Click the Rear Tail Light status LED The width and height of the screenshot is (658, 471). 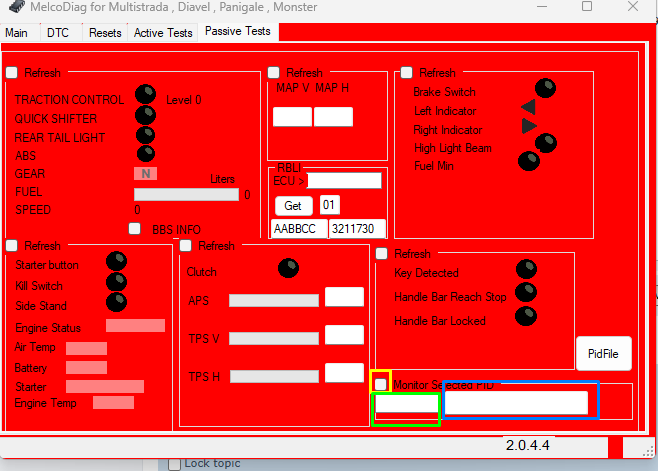(x=146, y=135)
